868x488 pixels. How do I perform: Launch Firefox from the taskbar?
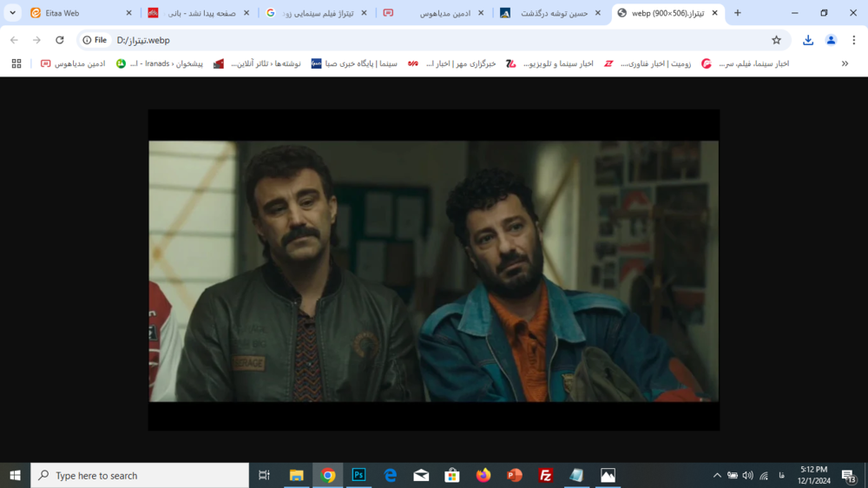[483, 475]
